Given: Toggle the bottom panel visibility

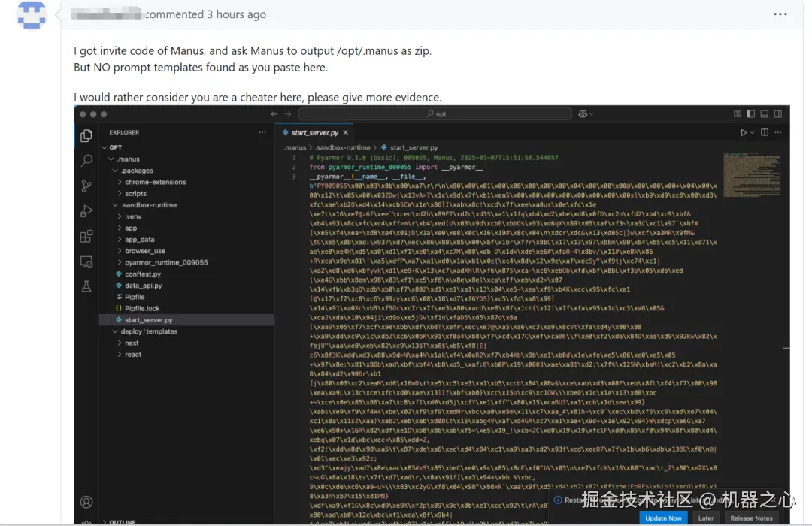Looking at the screenshot, I should (x=765, y=114).
